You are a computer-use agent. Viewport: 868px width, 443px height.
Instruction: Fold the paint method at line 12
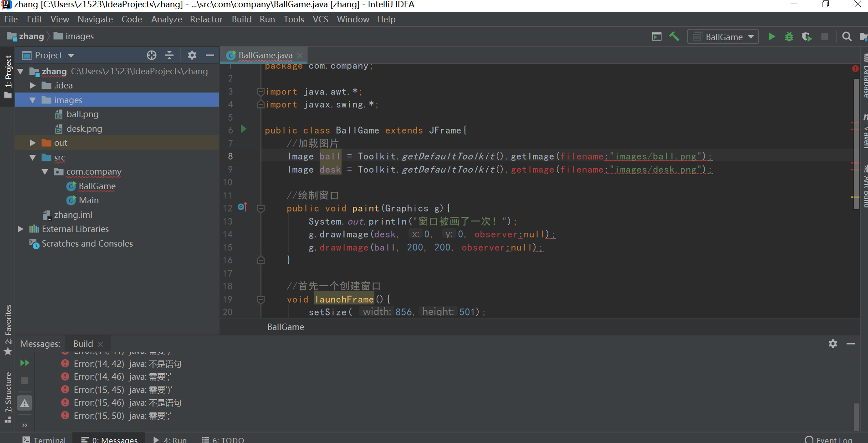[x=261, y=208]
